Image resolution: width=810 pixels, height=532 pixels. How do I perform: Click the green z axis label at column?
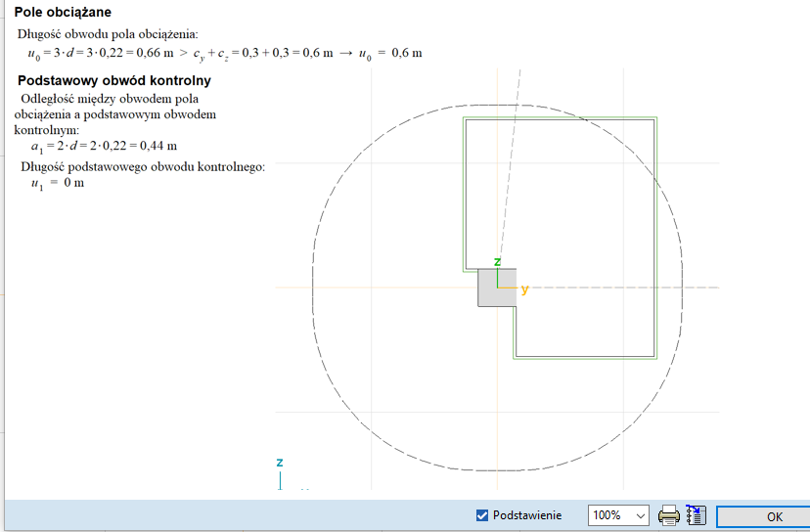[x=497, y=261]
